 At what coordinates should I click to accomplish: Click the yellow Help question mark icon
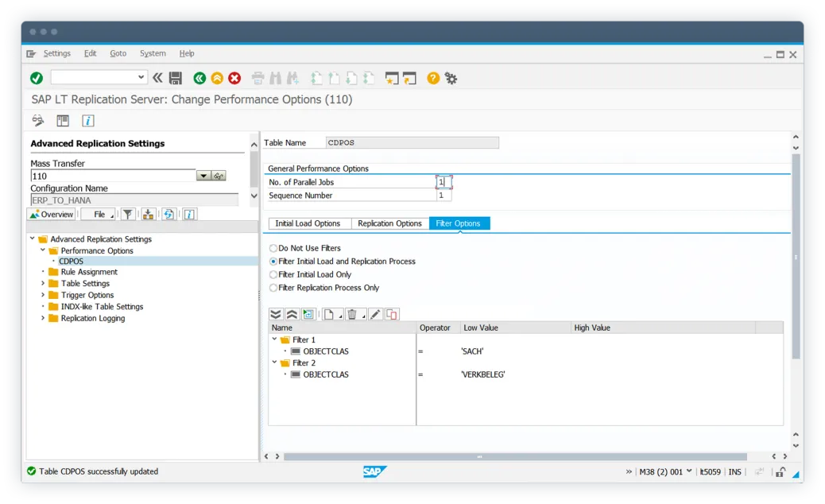coord(432,78)
